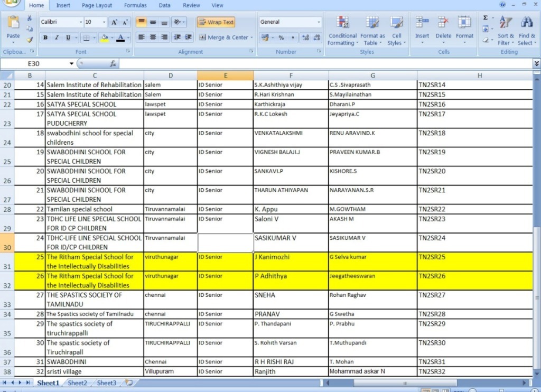Open the Sort & Filter menu
The height and width of the screenshot is (392, 541).
506,31
